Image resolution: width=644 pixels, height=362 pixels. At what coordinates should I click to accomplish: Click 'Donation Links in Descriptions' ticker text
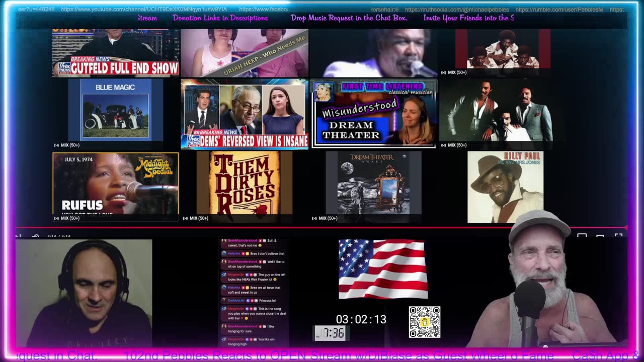(x=220, y=18)
